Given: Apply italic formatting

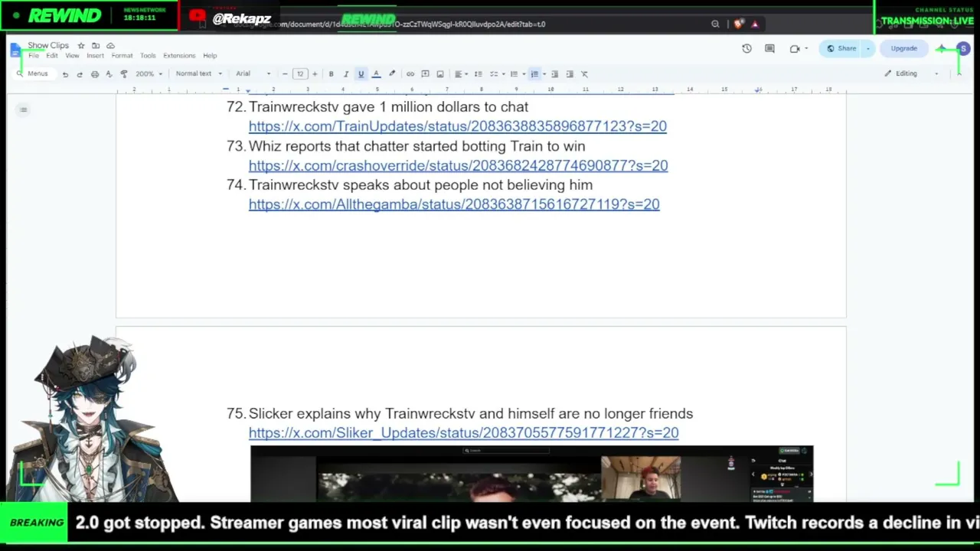Looking at the screenshot, I should tap(346, 74).
